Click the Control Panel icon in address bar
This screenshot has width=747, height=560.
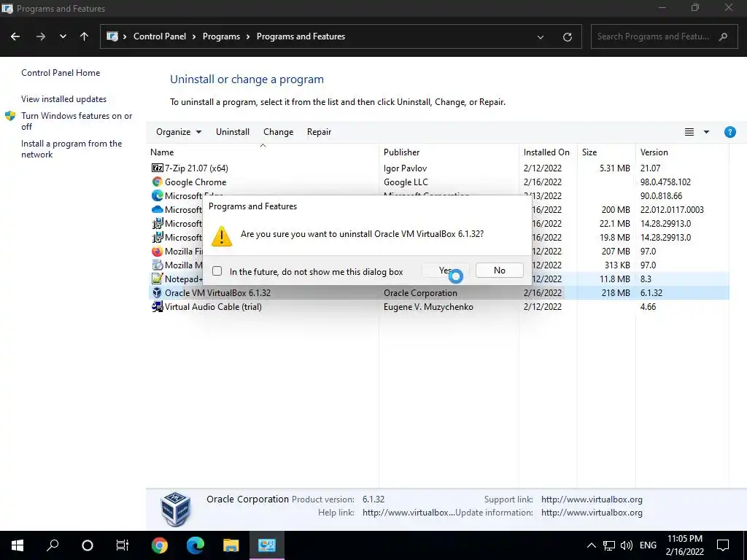(x=112, y=36)
